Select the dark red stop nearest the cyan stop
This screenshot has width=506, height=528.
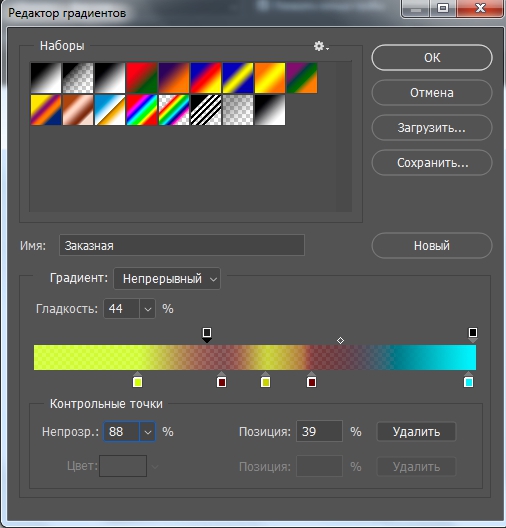[x=311, y=380]
